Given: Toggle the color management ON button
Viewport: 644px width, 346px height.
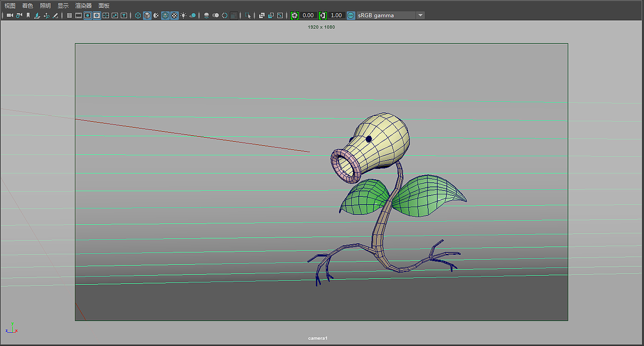Looking at the screenshot, I should pyautogui.click(x=351, y=15).
